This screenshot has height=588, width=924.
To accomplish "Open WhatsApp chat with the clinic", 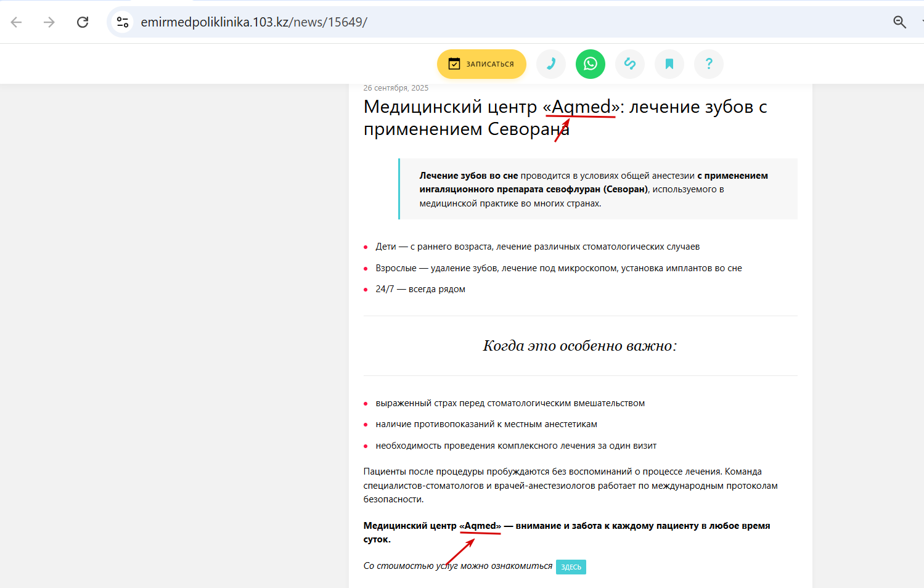I will click(591, 64).
